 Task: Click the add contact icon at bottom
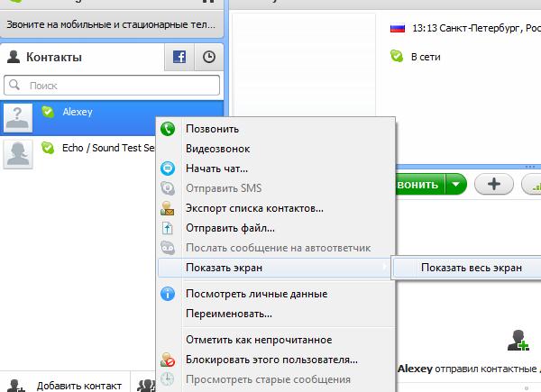pos(16,386)
